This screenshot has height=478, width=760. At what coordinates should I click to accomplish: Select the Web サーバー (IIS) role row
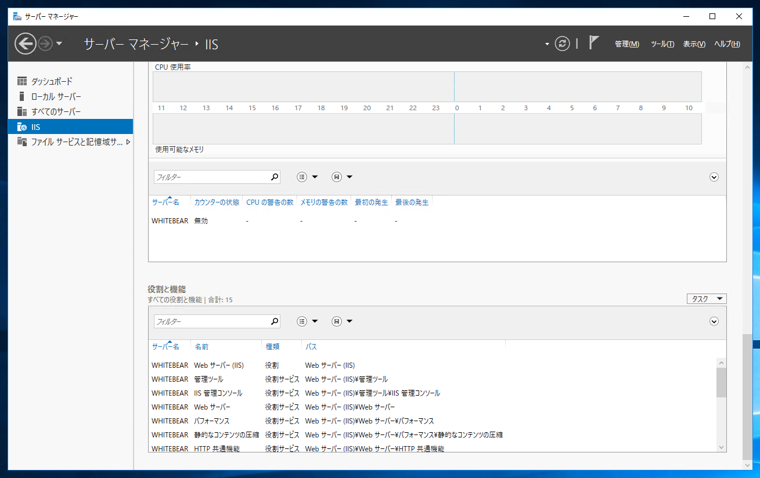click(433, 365)
